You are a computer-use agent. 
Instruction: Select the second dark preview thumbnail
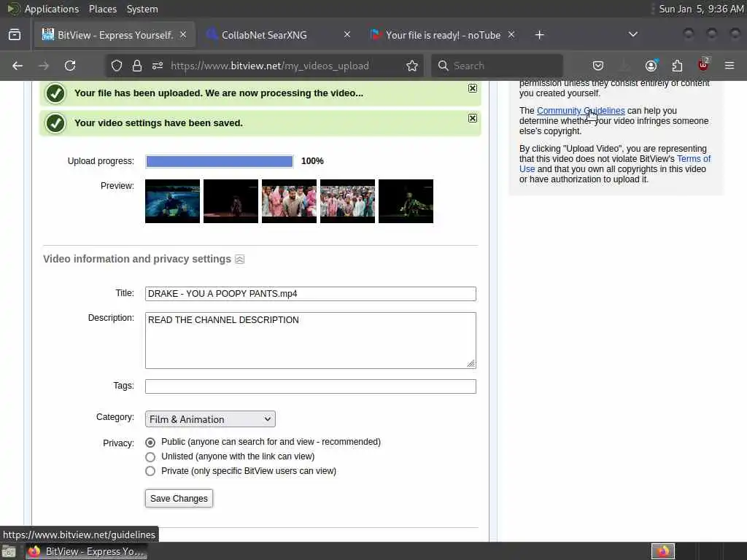tap(231, 201)
